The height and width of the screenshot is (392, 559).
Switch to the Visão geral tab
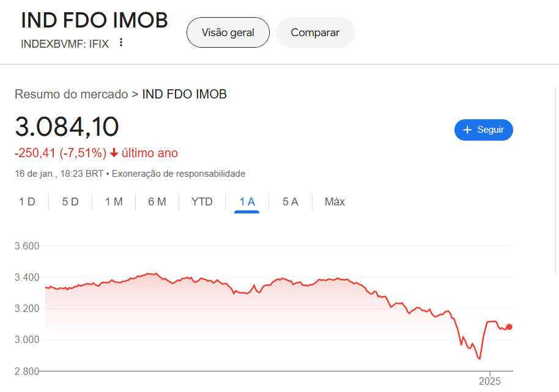pos(228,32)
